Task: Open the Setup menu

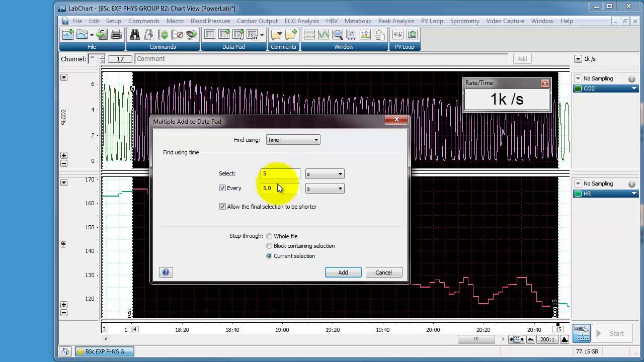Action: (114, 21)
